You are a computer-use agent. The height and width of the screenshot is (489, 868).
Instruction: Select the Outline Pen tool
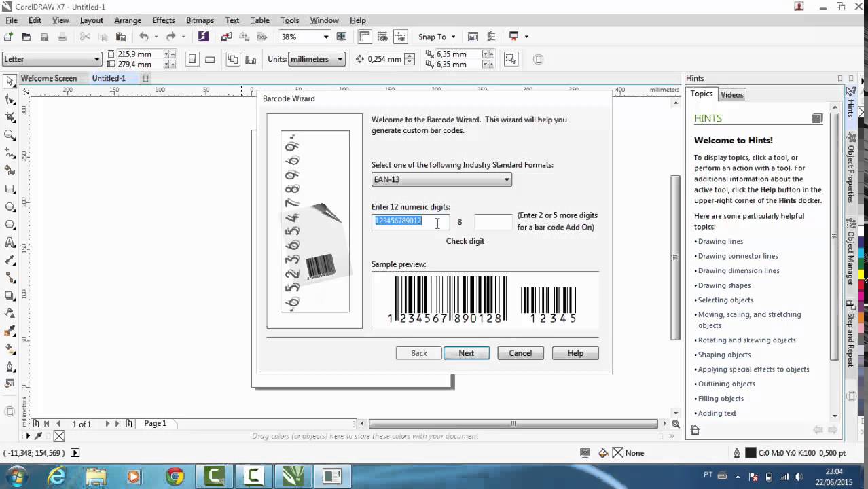(x=10, y=367)
